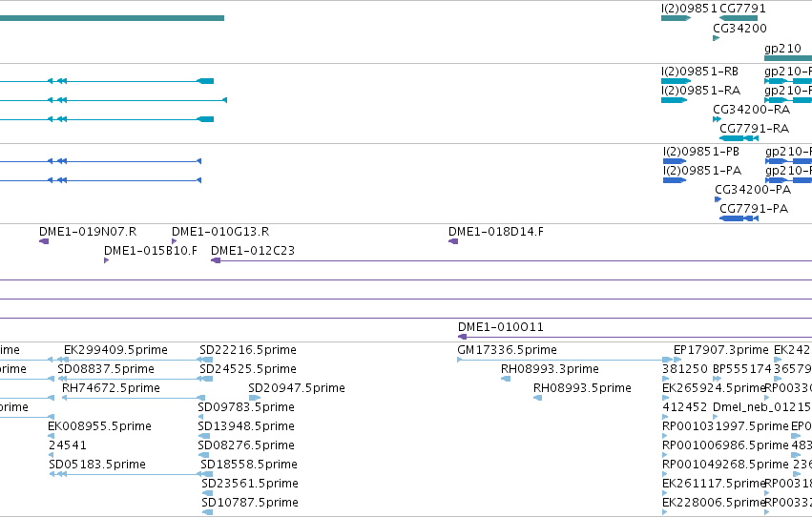
Task: Click the long teal gene bar at top left
Action: point(112,18)
